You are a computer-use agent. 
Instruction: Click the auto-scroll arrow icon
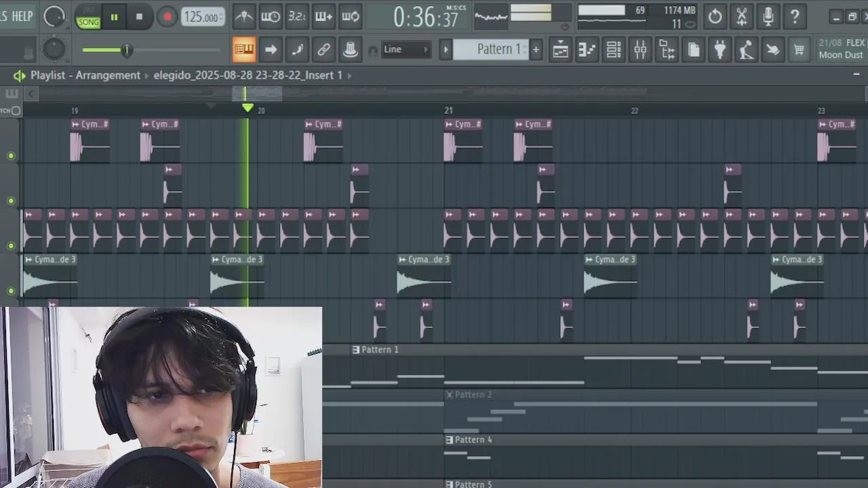[271, 49]
